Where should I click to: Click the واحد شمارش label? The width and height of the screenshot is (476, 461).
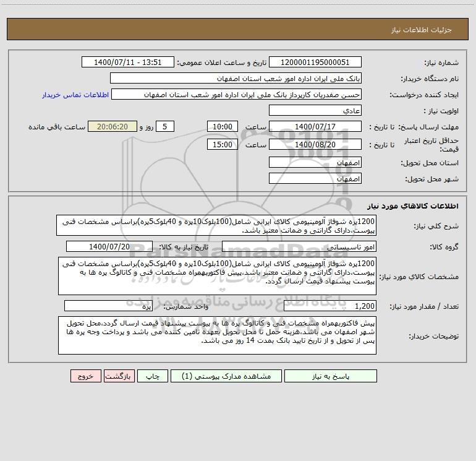pyautogui.click(x=186, y=307)
